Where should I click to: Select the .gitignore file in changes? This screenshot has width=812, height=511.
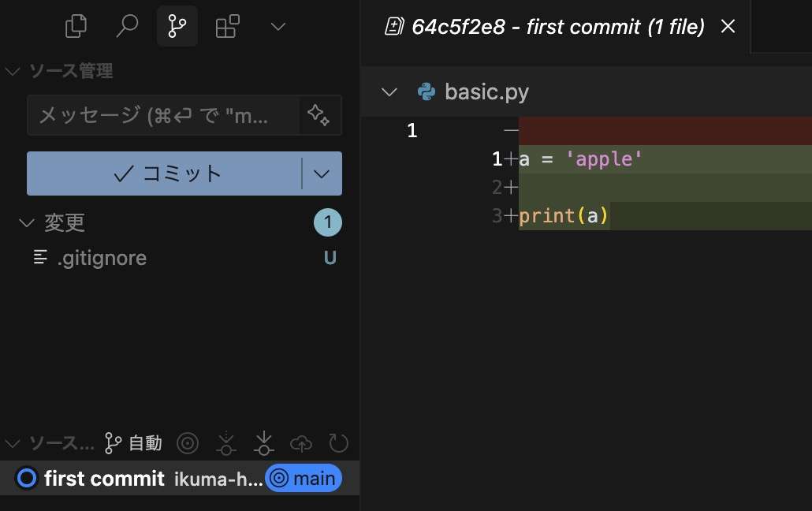(102, 258)
